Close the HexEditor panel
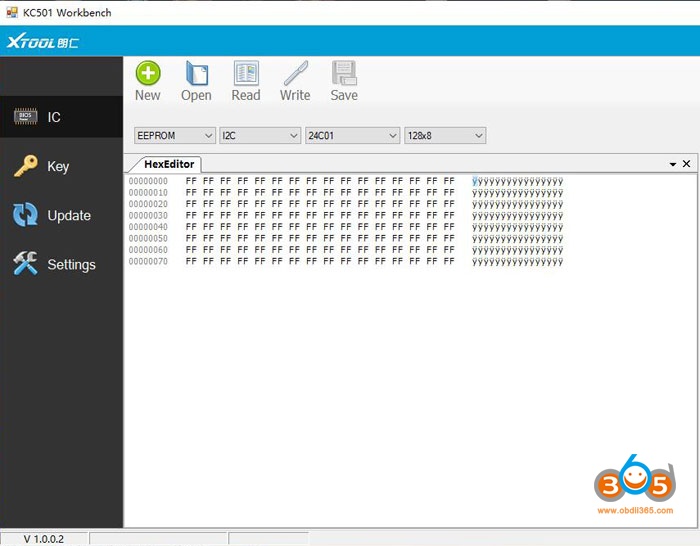The height and width of the screenshot is (546, 700). click(687, 164)
